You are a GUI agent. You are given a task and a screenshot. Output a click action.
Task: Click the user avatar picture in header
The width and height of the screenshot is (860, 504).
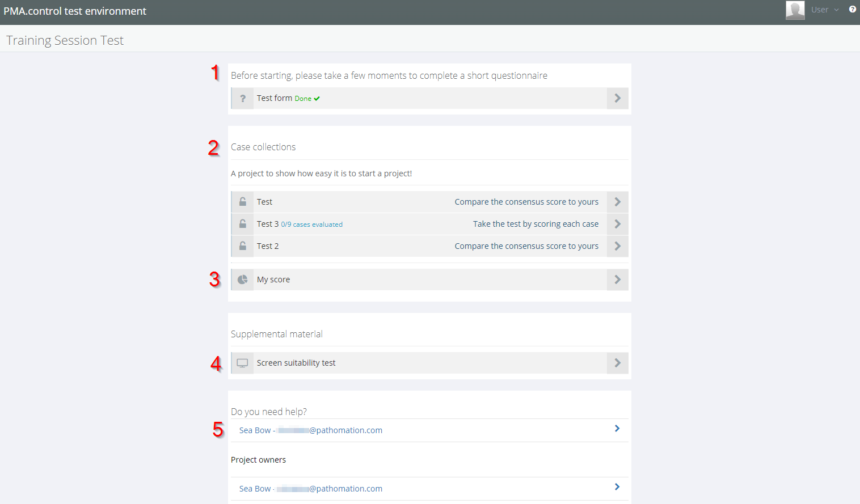(x=795, y=10)
